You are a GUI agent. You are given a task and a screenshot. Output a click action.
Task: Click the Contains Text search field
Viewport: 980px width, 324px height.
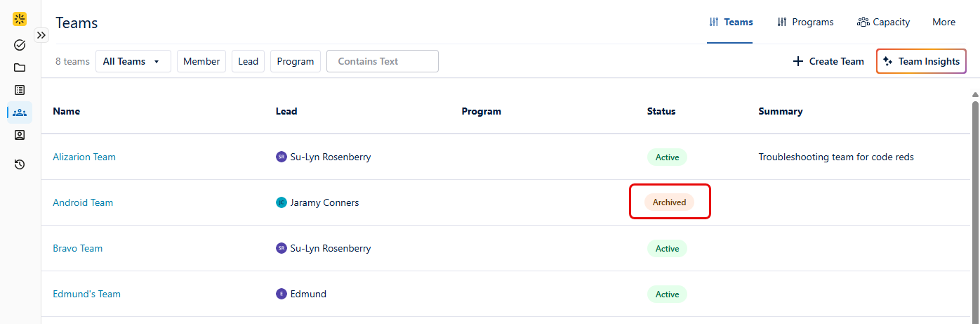[383, 61]
